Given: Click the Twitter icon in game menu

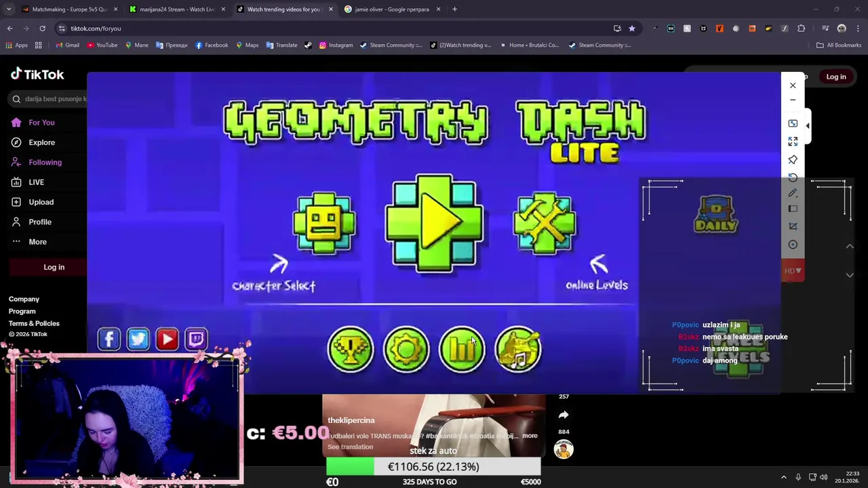Looking at the screenshot, I should (x=138, y=339).
